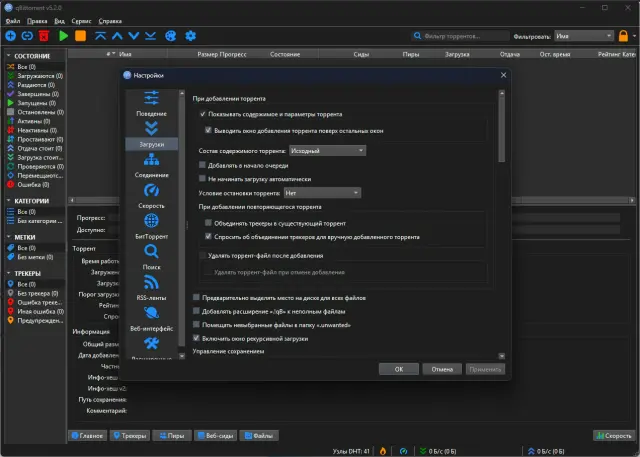640x457 pixels.
Task: Open the Сервис menu
Action: (81, 21)
